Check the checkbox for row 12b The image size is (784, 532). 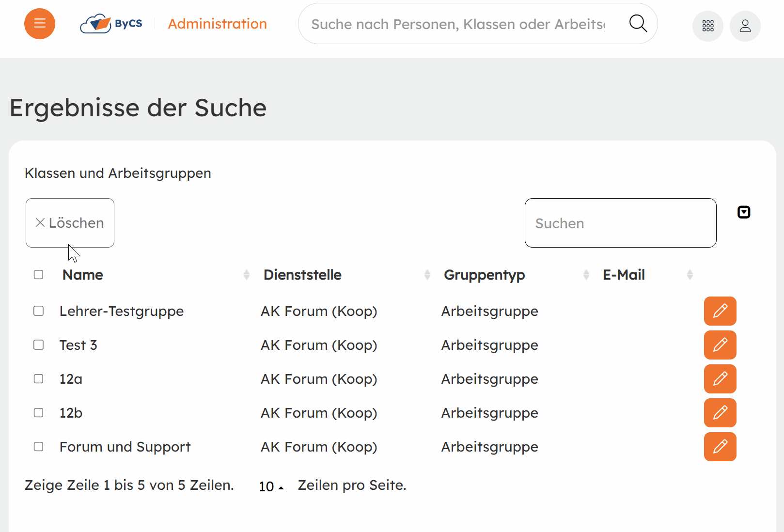pyautogui.click(x=38, y=413)
